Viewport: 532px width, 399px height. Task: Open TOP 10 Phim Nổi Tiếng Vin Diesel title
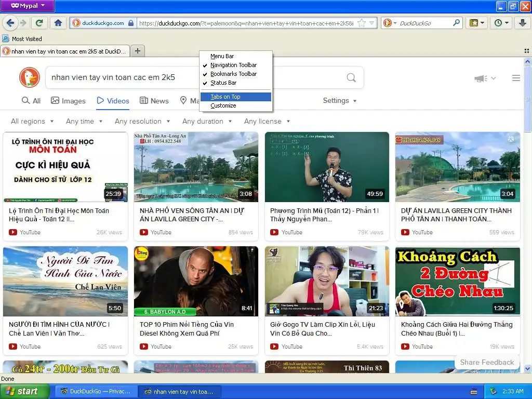point(187,329)
